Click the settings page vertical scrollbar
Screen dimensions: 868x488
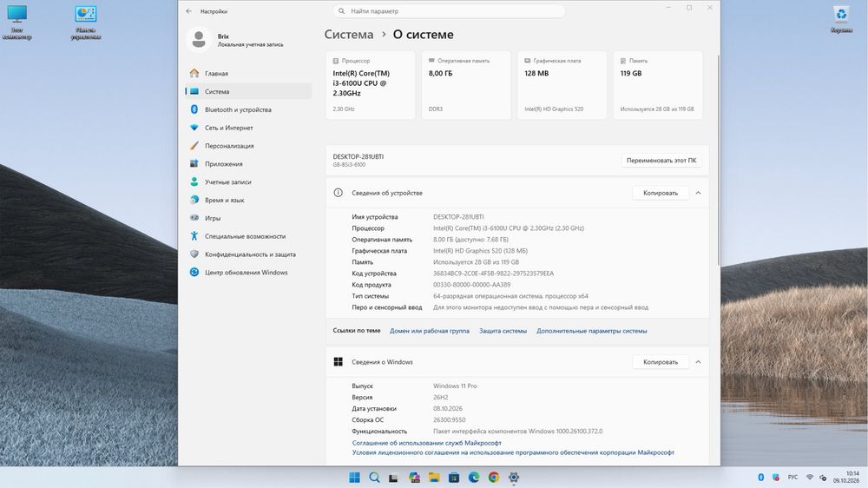tap(719, 161)
